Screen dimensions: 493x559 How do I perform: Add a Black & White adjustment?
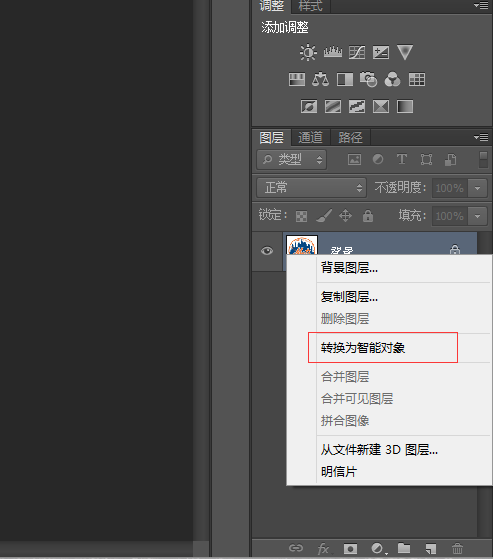point(345,80)
